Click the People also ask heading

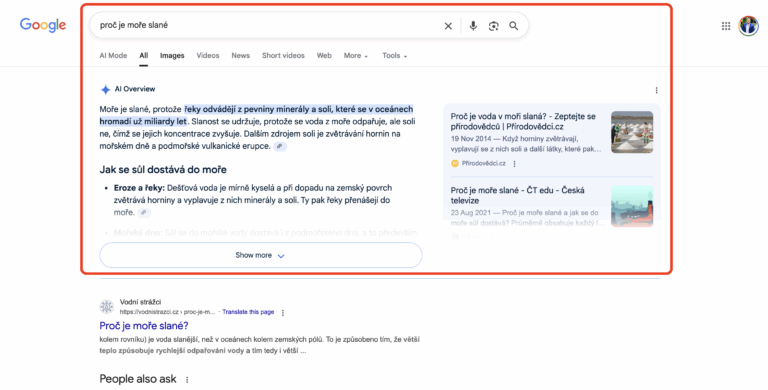(138, 379)
